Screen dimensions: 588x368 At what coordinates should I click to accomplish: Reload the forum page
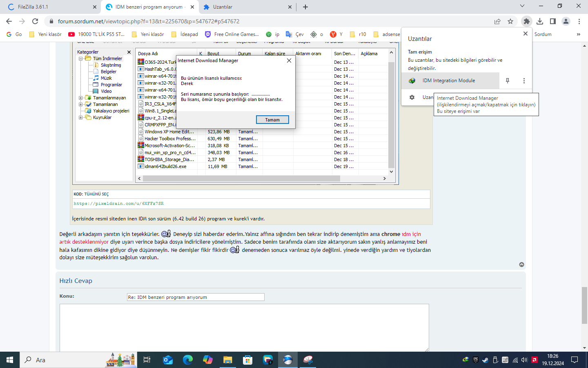[x=35, y=21]
